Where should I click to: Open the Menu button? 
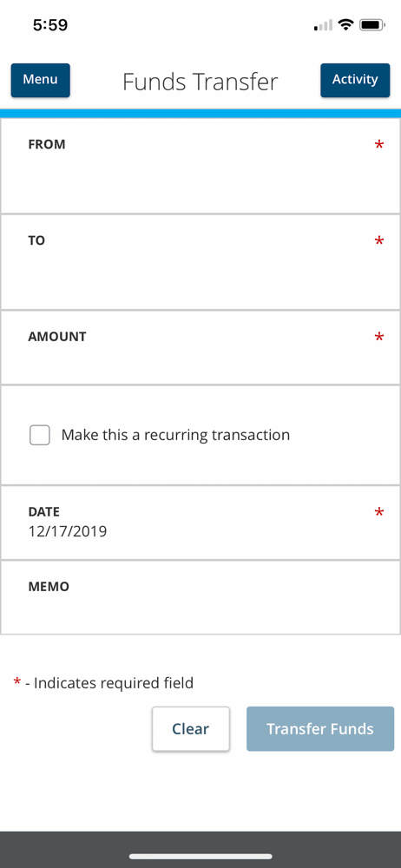(41, 80)
